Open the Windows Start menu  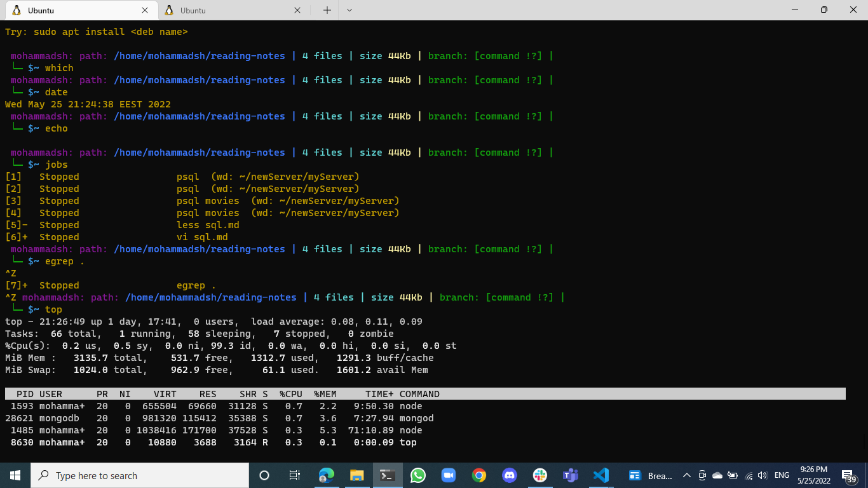[15, 475]
